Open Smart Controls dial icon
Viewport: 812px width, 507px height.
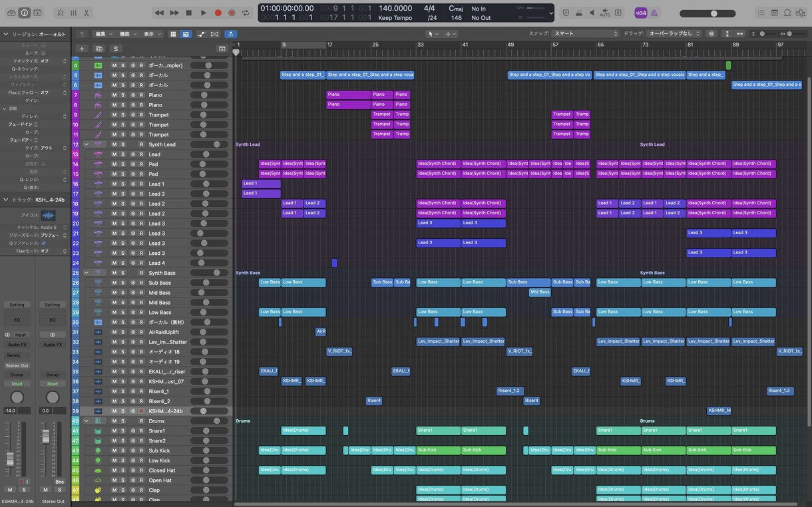[61, 13]
